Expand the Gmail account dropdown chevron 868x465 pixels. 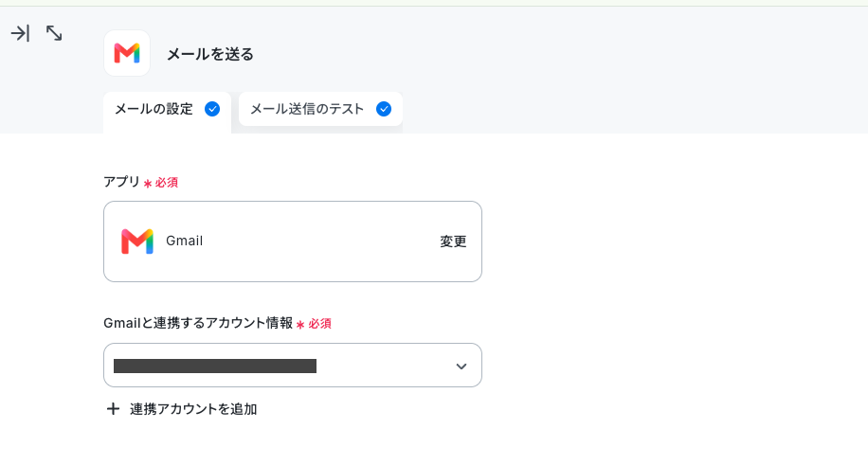coord(461,366)
